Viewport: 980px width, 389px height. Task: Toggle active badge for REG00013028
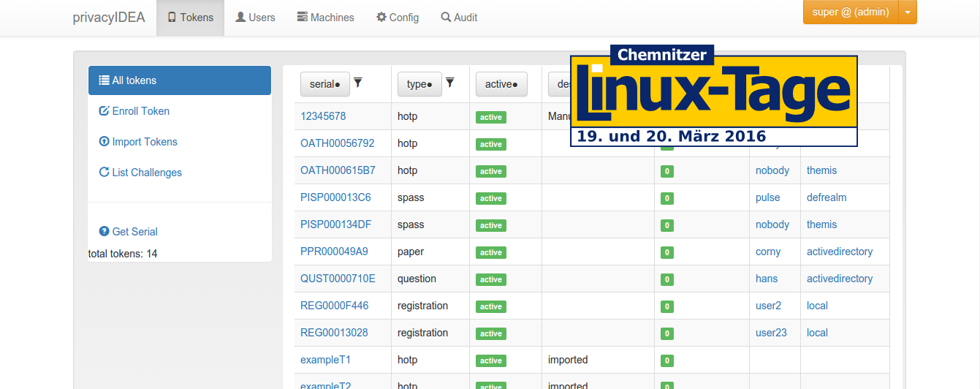pos(491,333)
